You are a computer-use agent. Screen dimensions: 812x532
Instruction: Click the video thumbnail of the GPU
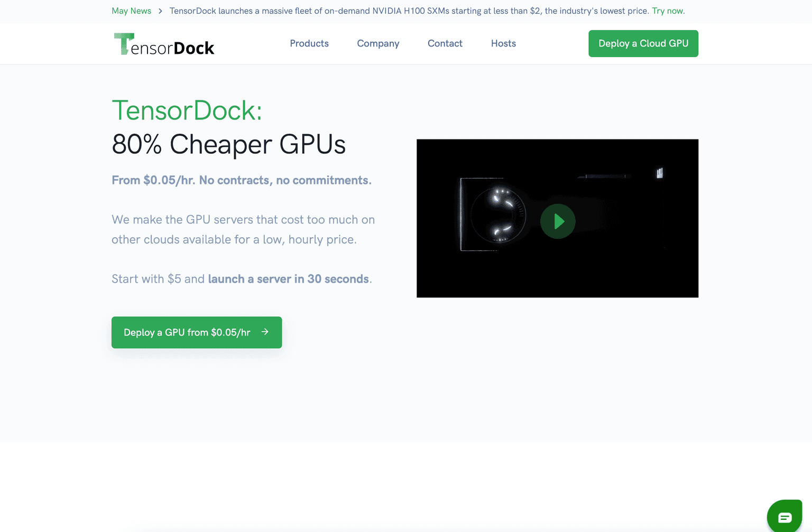[x=557, y=218]
